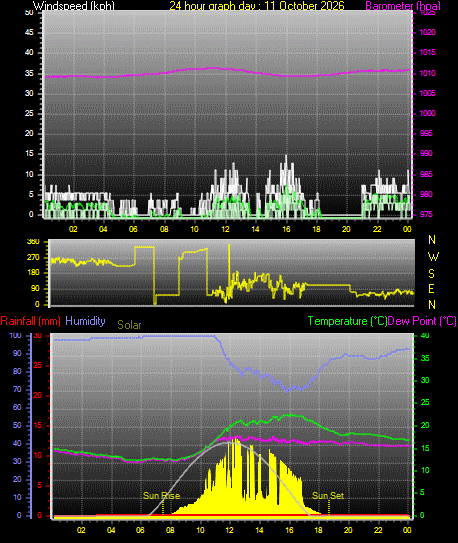Image resolution: width=458 pixels, height=543 pixels.
Task: Click the '35' windspeed scale value
Action: tap(29, 73)
